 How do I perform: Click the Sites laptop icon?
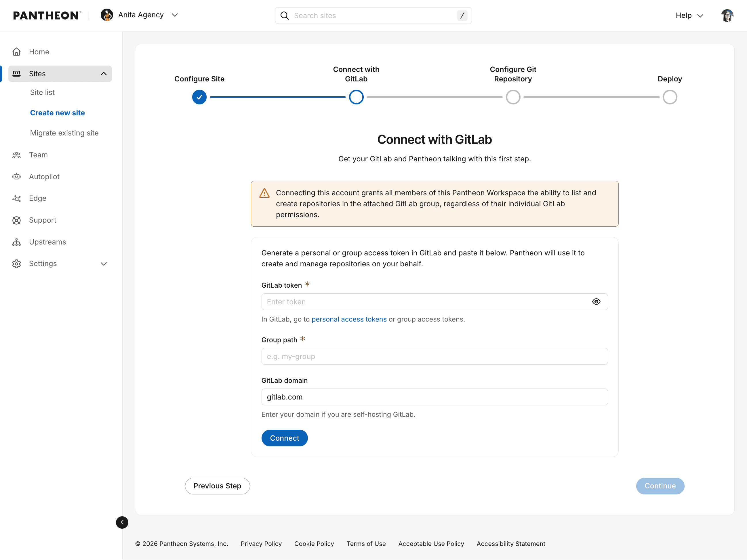coord(17,74)
